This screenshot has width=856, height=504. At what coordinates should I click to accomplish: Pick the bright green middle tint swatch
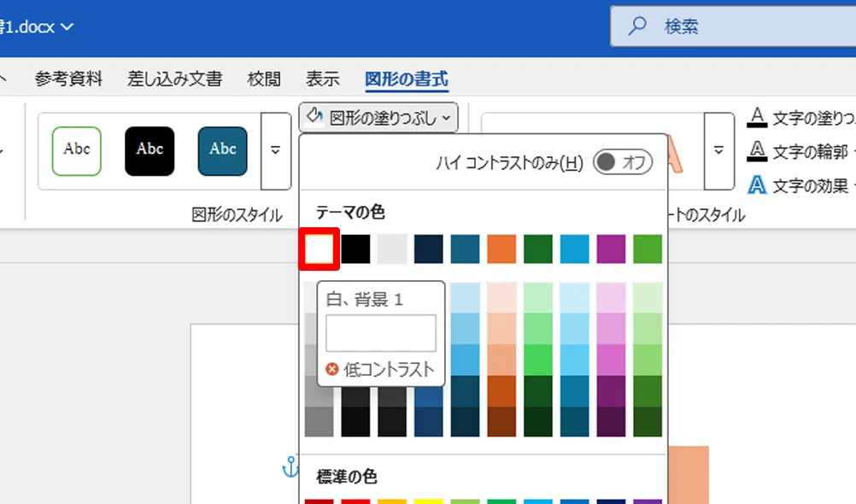[x=538, y=360]
